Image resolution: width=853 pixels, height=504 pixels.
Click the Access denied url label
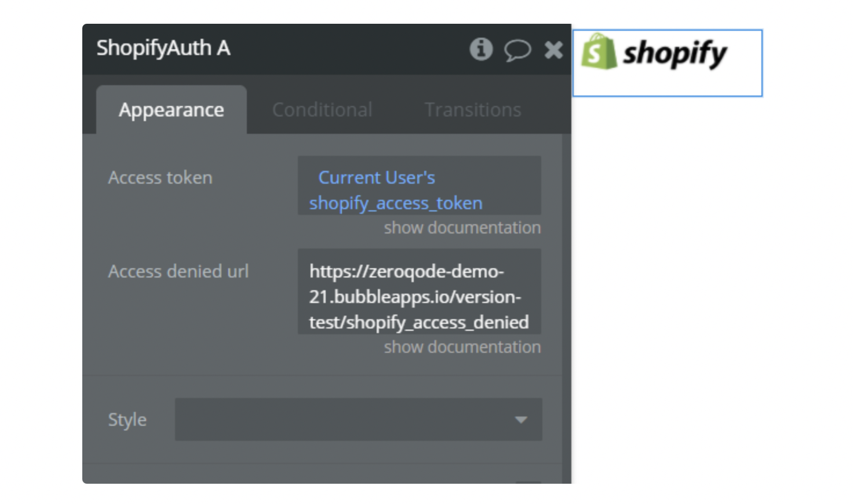pyautogui.click(x=178, y=272)
